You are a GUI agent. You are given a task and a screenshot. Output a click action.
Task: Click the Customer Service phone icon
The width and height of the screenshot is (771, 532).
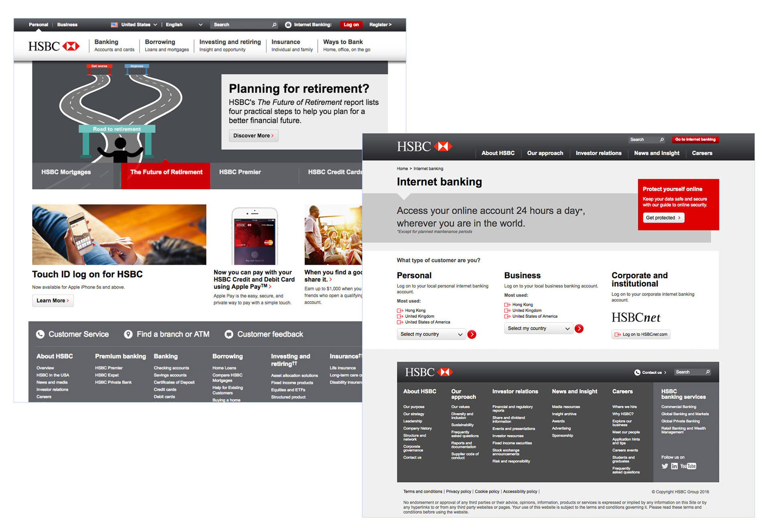(x=40, y=334)
